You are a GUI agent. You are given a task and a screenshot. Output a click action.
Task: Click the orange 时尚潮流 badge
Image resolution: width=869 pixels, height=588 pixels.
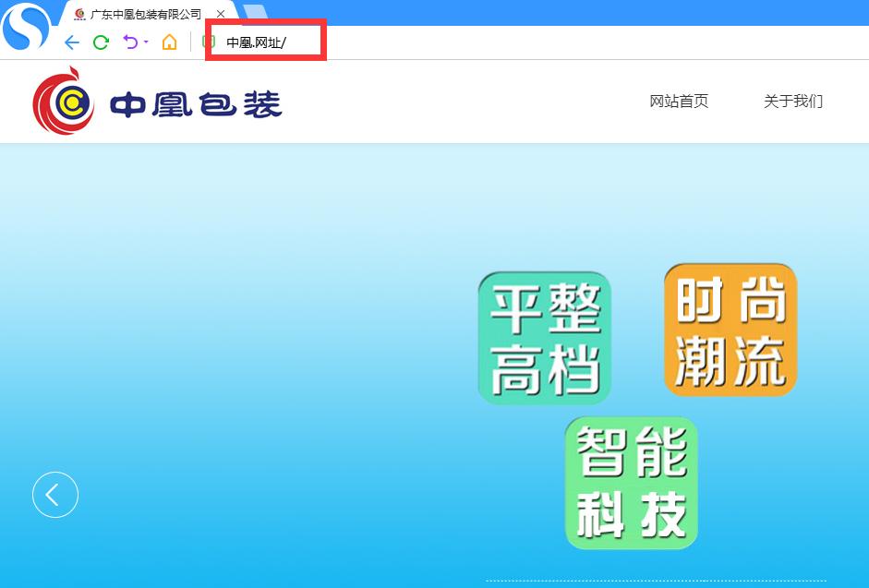pos(730,330)
